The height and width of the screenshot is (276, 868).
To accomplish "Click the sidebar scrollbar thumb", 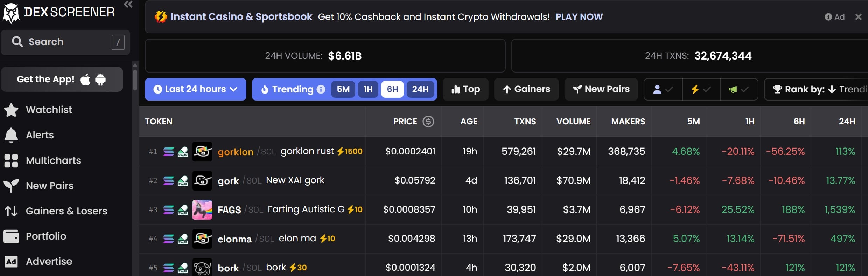I will click(135, 80).
